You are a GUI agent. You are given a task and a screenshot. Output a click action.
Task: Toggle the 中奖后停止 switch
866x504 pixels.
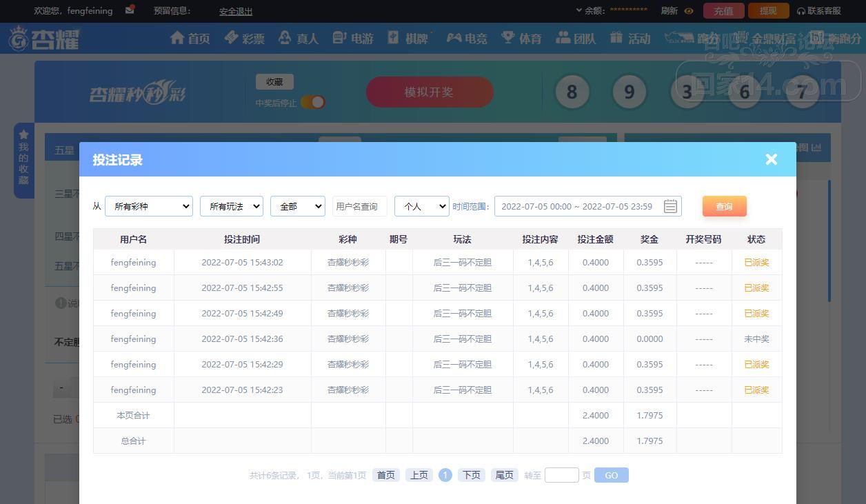[313, 102]
